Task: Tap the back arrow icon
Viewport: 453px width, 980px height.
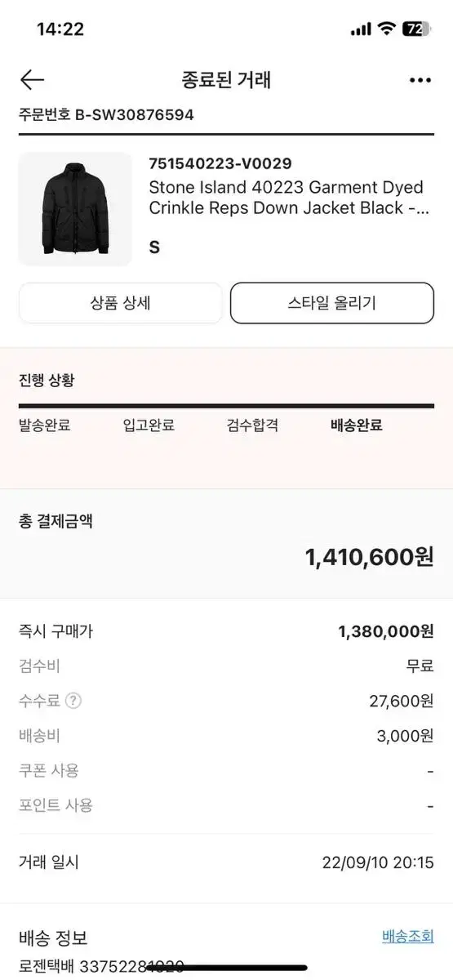Action: click(x=32, y=79)
